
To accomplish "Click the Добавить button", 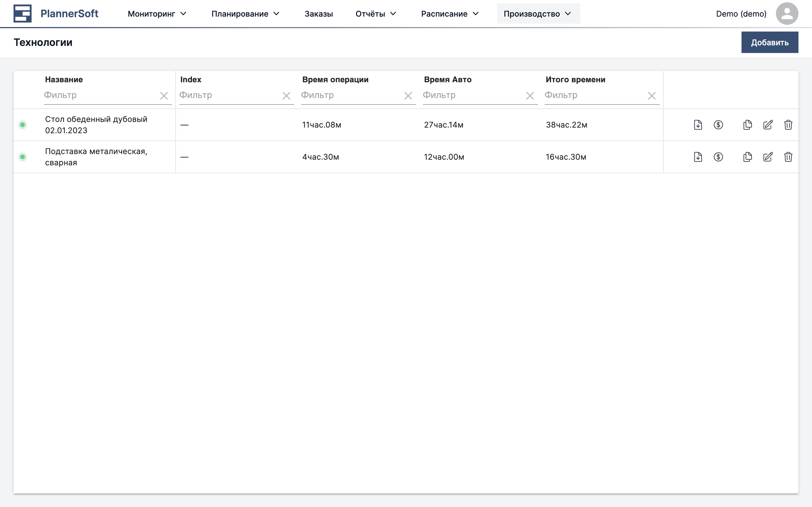I will (769, 42).
